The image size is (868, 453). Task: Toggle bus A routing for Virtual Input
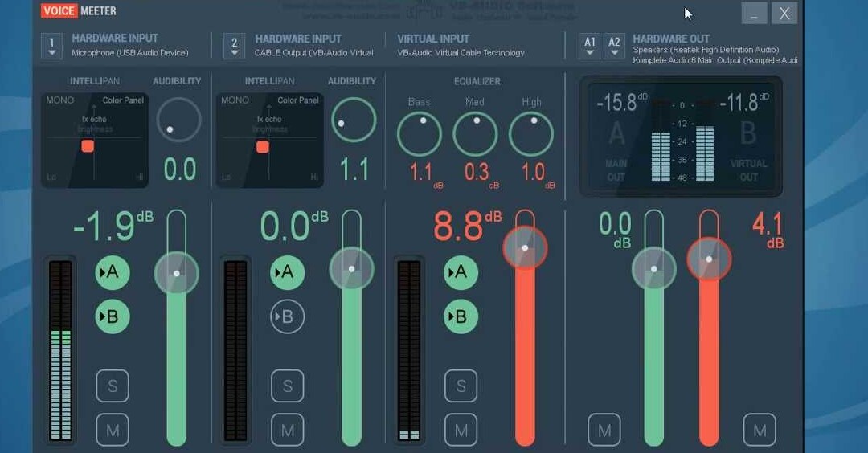click(x=461, y=272)
